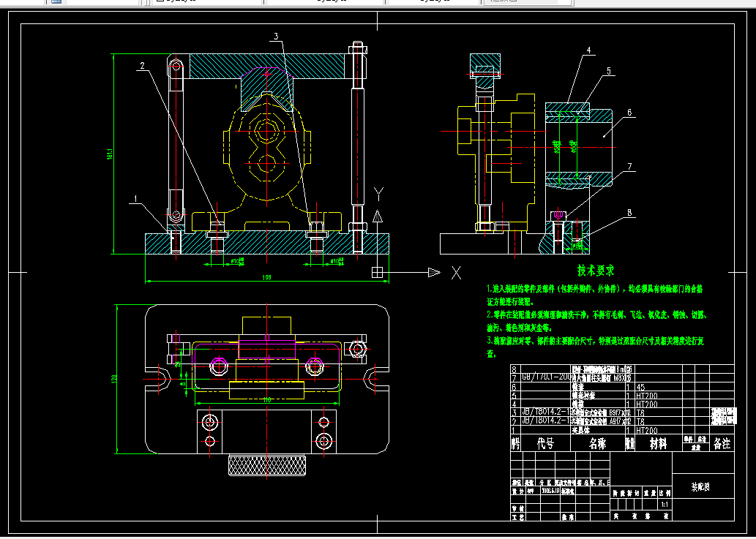The image size is (756, 539).
Task: Click the Y axis label of the UCS icon
Action: (x=378, y=195)
